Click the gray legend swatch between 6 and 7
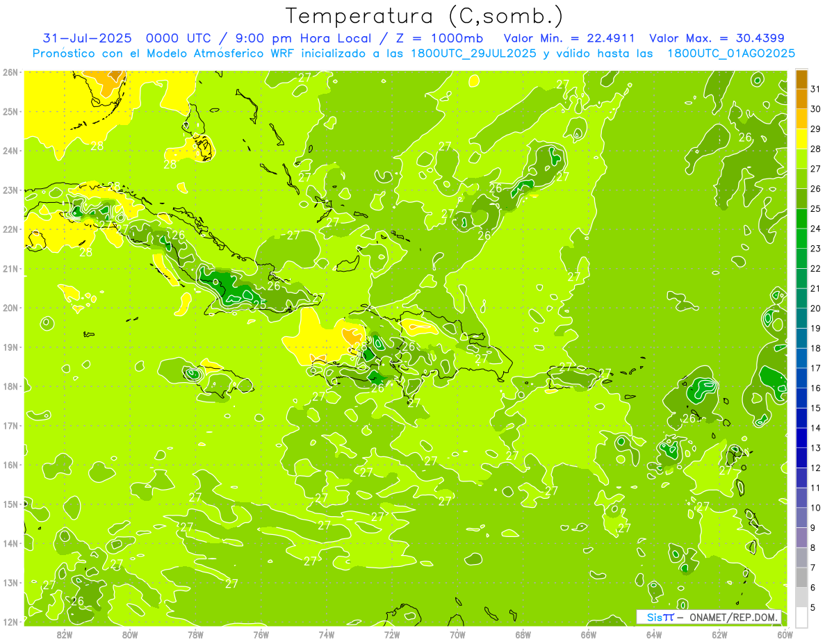The width and height of the screenshot is (834, 644). [x=801, y=578]
